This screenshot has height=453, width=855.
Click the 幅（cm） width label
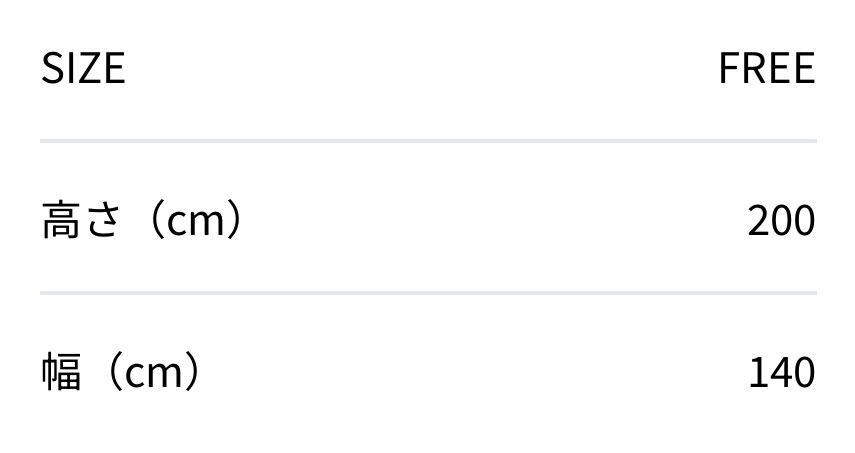pyautogui.click(x=121, y=373)
